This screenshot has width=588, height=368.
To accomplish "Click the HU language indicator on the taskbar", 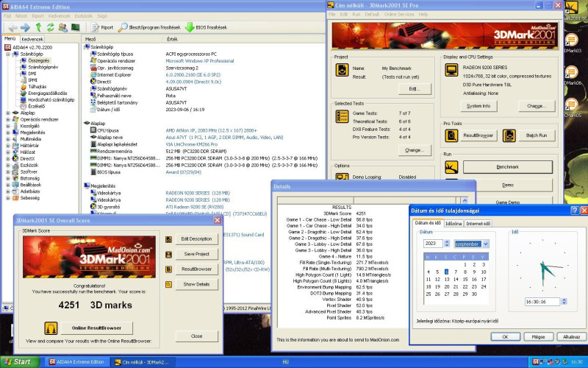I will (285, 362).
